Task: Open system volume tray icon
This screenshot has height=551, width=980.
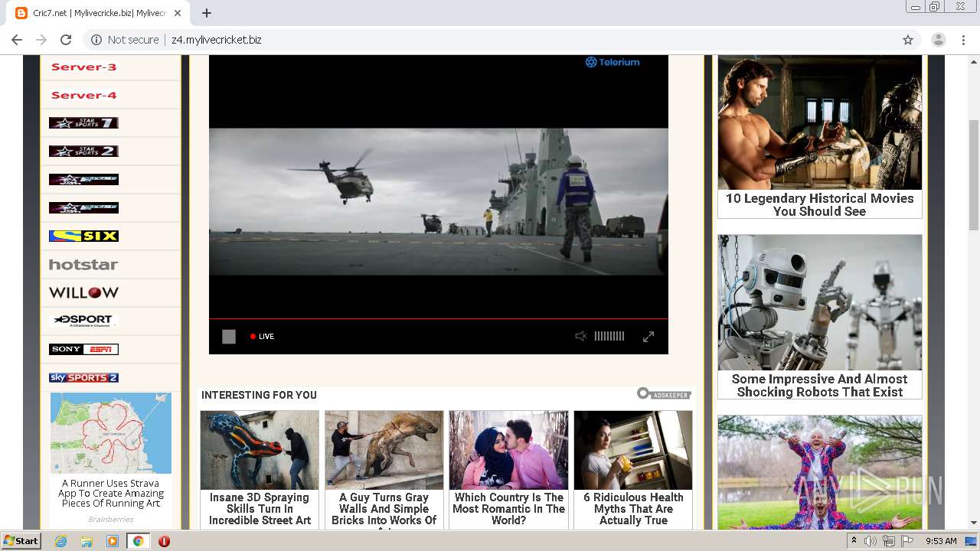Action: (x=871, y=541)
